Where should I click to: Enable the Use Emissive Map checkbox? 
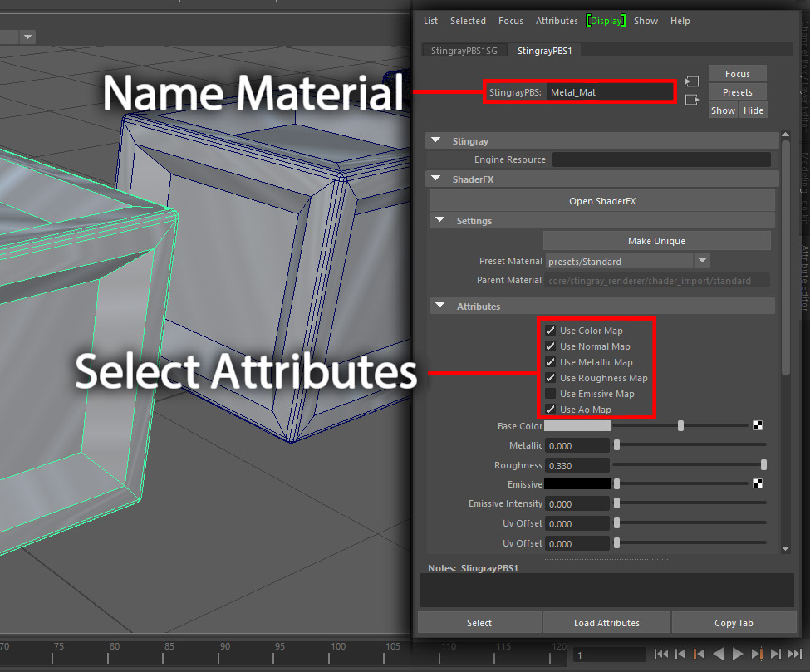pos(550,394)
